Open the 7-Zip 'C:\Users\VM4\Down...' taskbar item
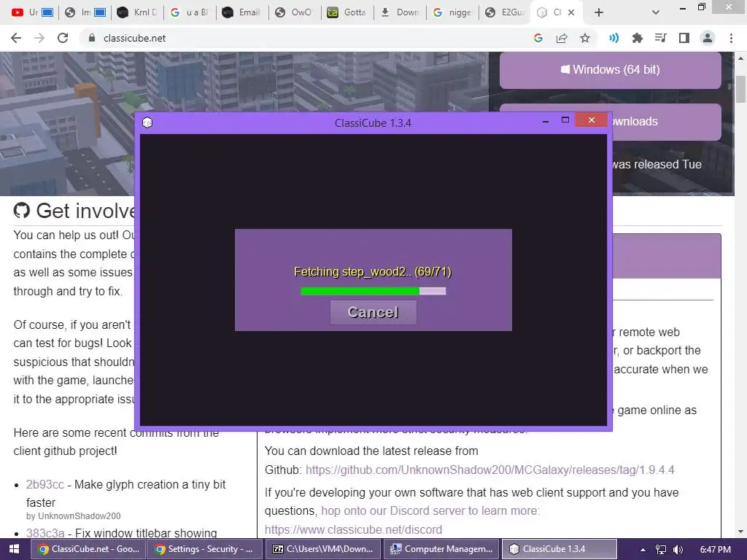Screen dimensions: 747x560 click(x=322, y=549)
